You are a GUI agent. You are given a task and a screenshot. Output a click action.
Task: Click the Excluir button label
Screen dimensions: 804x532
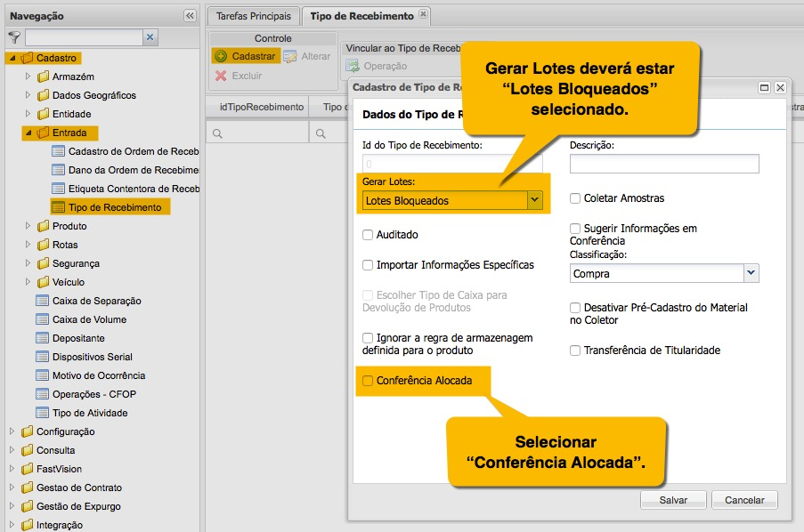coord(248,76)
